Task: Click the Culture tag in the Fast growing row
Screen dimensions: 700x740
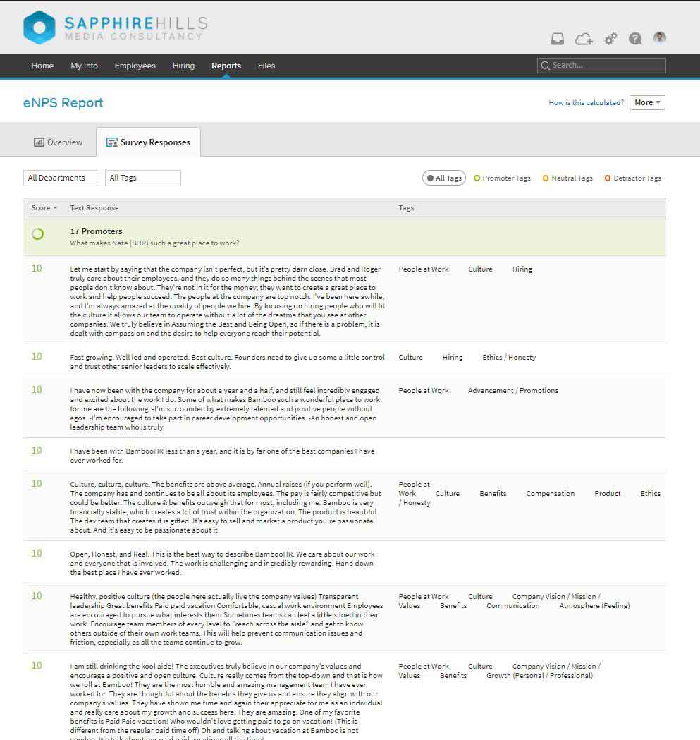Action: tap(410, 357)
